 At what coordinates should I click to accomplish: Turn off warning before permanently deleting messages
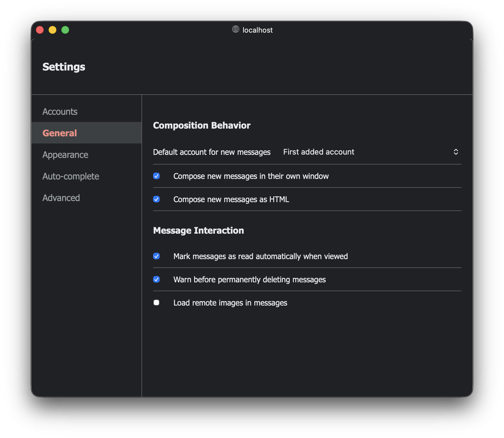pos(156,280)
